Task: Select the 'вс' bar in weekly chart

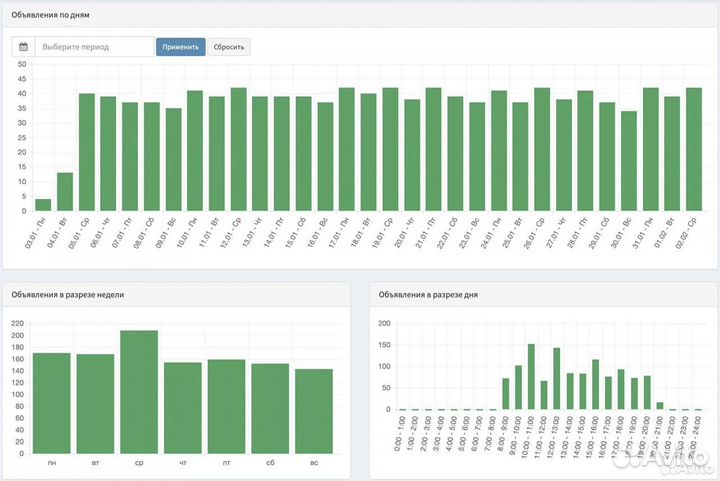Action: pos(314,411)
